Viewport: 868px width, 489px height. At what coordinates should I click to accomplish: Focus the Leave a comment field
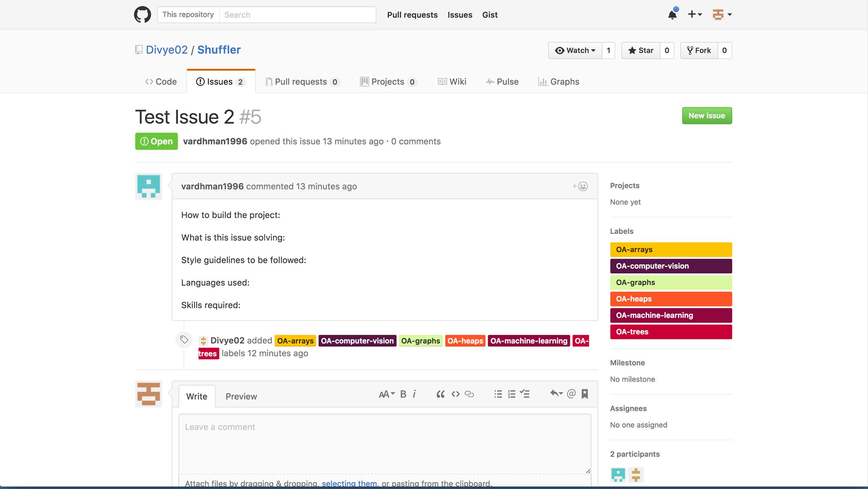[384, 443]
